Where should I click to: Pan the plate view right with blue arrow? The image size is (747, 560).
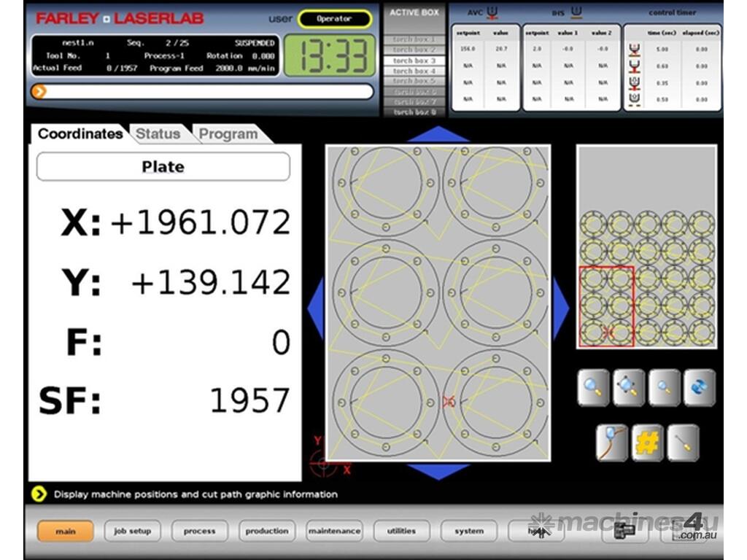tap(560, 306)
